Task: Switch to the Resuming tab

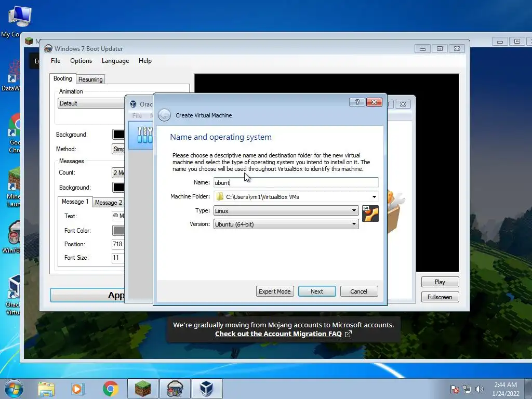Action: tap(90, 79)
